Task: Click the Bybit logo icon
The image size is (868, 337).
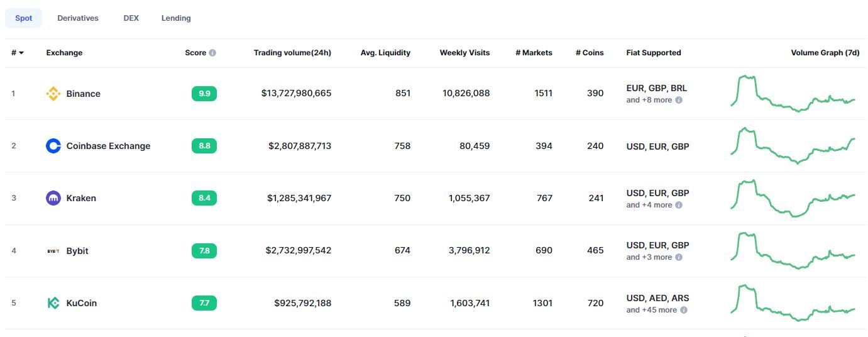Action: click(53, 251)
